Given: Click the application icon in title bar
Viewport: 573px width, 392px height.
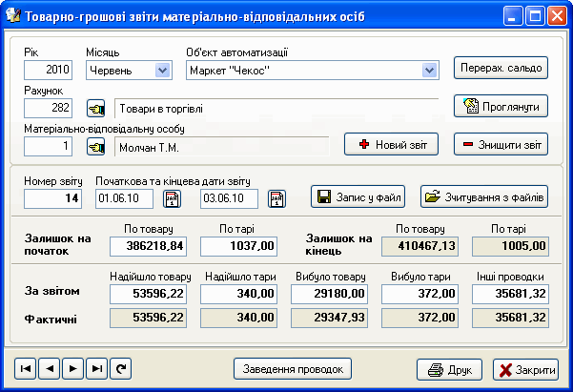Looking at the screenshot, I should (x=13, y=16).
